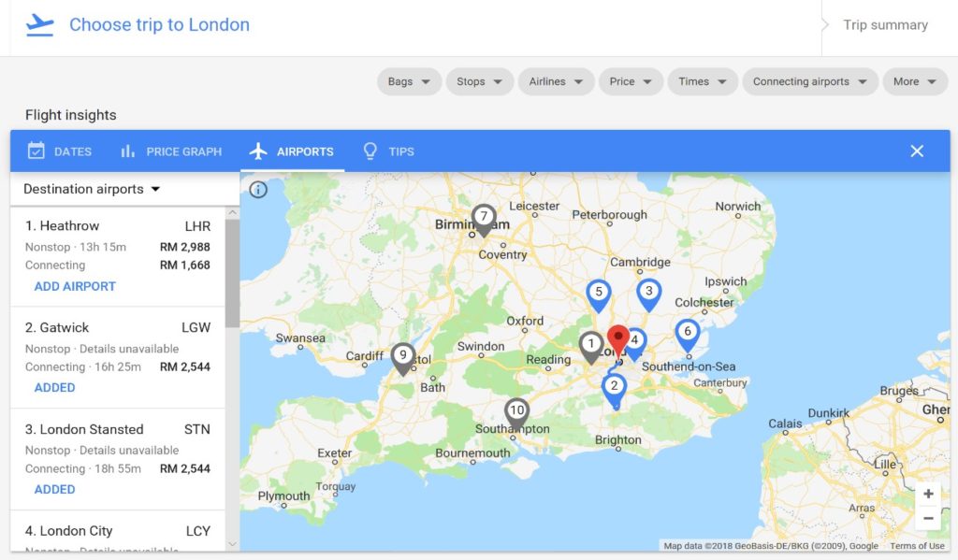
Task: Add Heathrow with ADD AIRPORT
Action: [75, 286]
